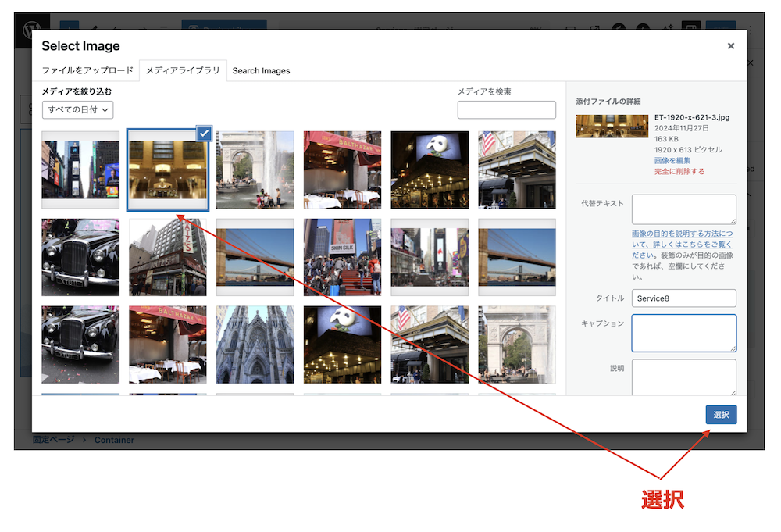The width and height of the screenshot is (781, 532).
Task: Select the gothic cathedral thumbnail
Action: pos(255,345)
